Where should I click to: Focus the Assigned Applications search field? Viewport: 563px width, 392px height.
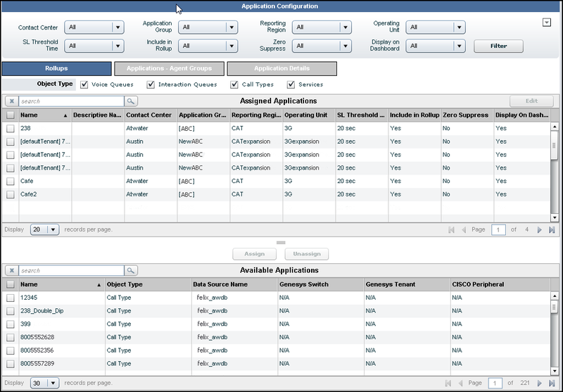(71, 101)
